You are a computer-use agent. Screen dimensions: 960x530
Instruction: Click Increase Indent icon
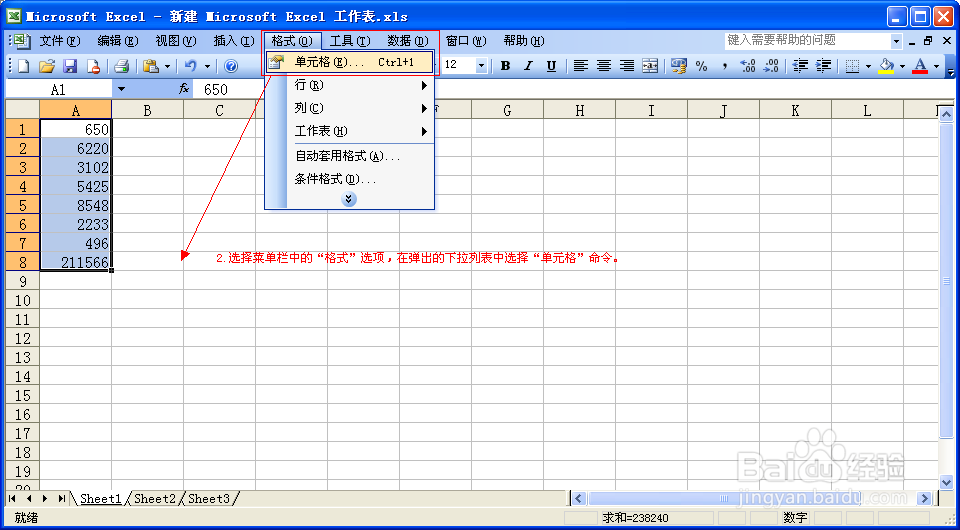click(823, 65)
